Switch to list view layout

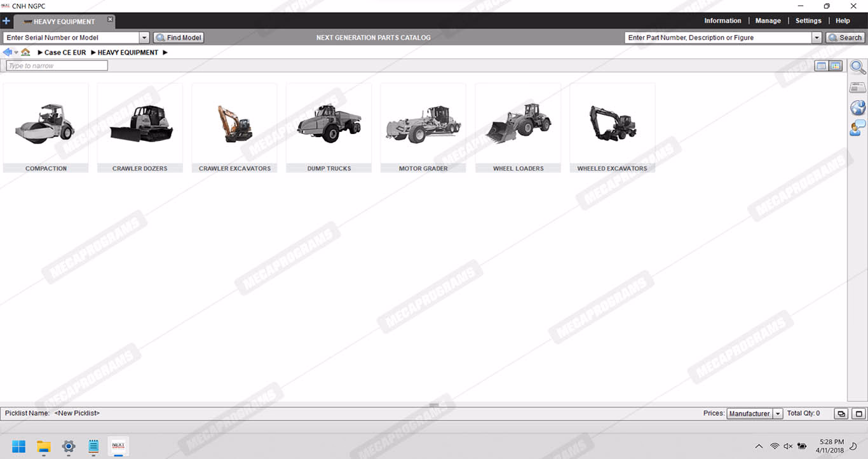[822, 66]
